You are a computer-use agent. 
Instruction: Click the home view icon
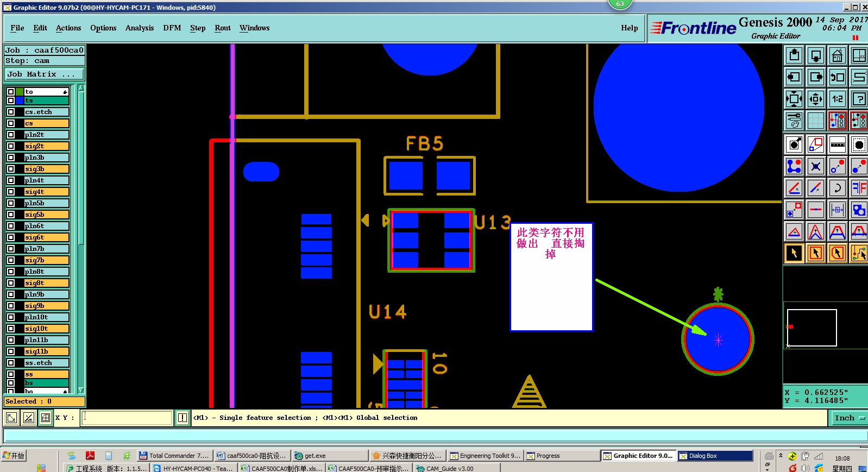838,55
